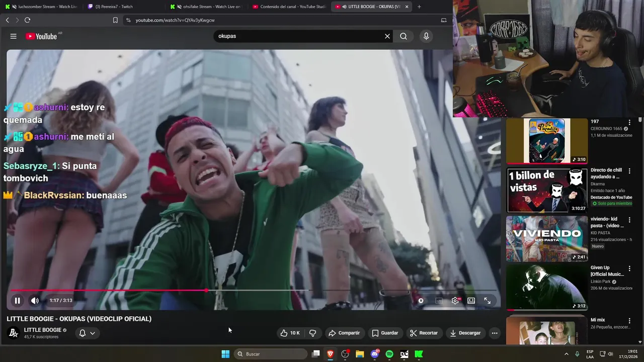Viewport: 644px width, 362px height.
Task: Open File Explorer on the taskbar
Action: point(360,354)
